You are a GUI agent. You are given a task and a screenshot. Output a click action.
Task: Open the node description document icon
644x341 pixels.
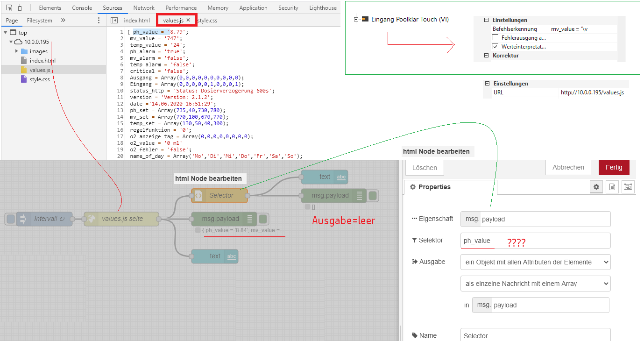click(612, 187)
